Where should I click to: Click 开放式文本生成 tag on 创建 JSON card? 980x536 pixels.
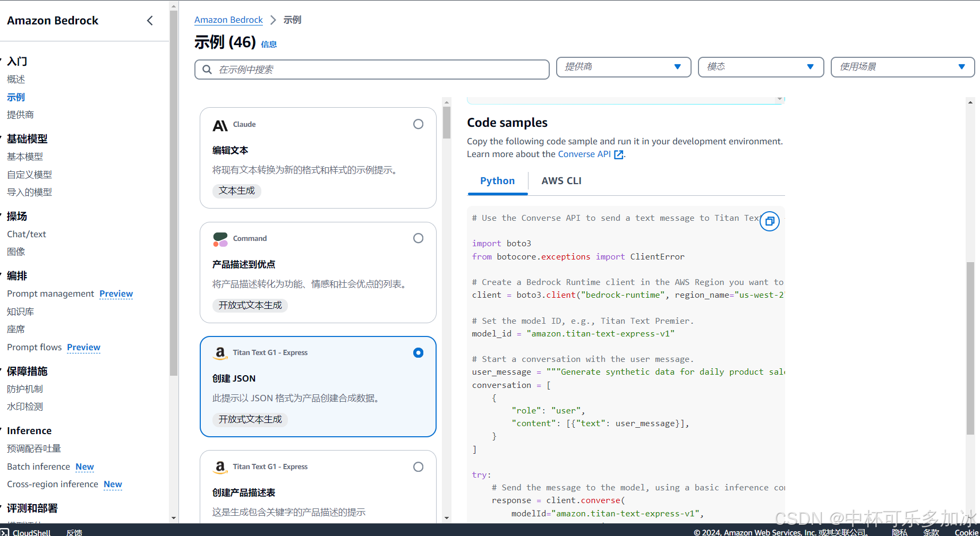(250, 419)
